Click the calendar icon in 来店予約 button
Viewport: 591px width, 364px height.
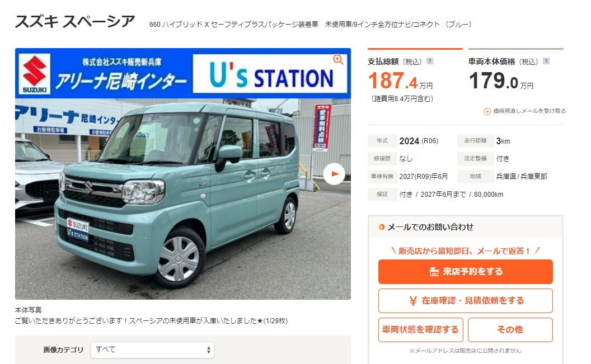[x=434, y=272]
